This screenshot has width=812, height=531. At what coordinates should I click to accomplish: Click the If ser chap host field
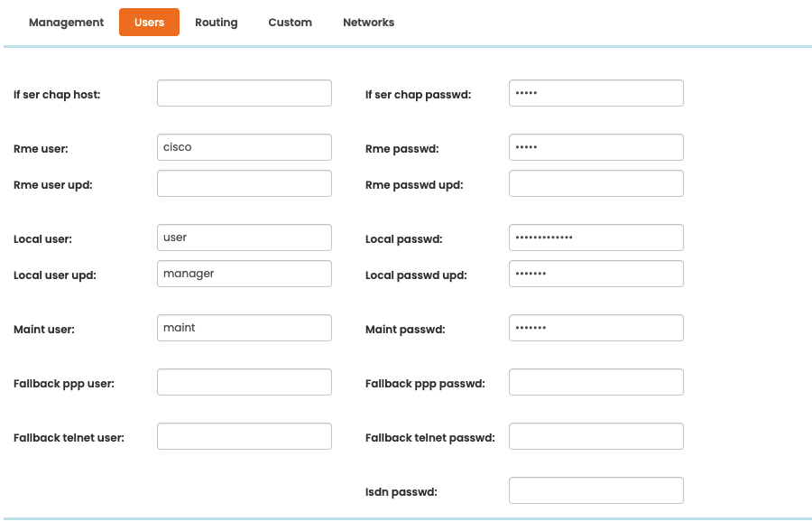tap(245, 93)
